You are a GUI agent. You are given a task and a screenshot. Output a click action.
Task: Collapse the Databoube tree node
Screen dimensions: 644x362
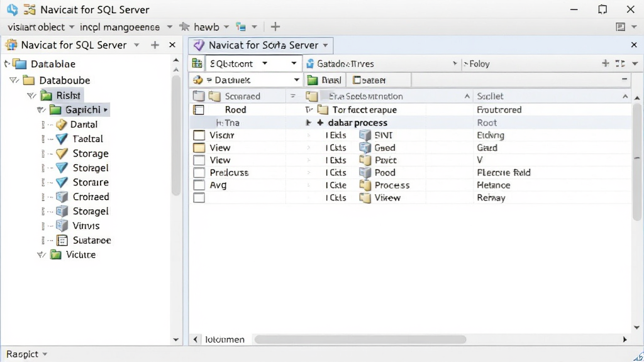coord(14,80)
